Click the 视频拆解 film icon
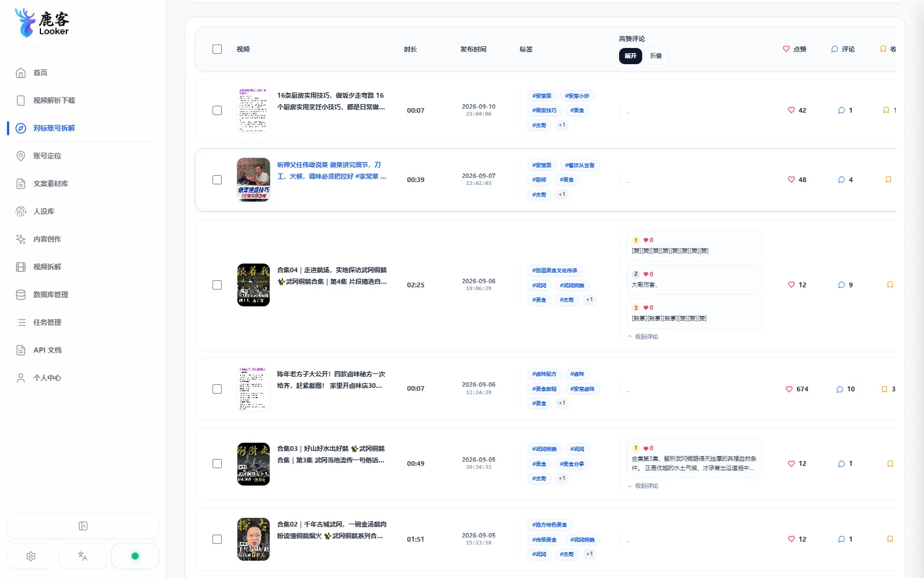This screenshot has width=924, height=578. coord(21,267)
